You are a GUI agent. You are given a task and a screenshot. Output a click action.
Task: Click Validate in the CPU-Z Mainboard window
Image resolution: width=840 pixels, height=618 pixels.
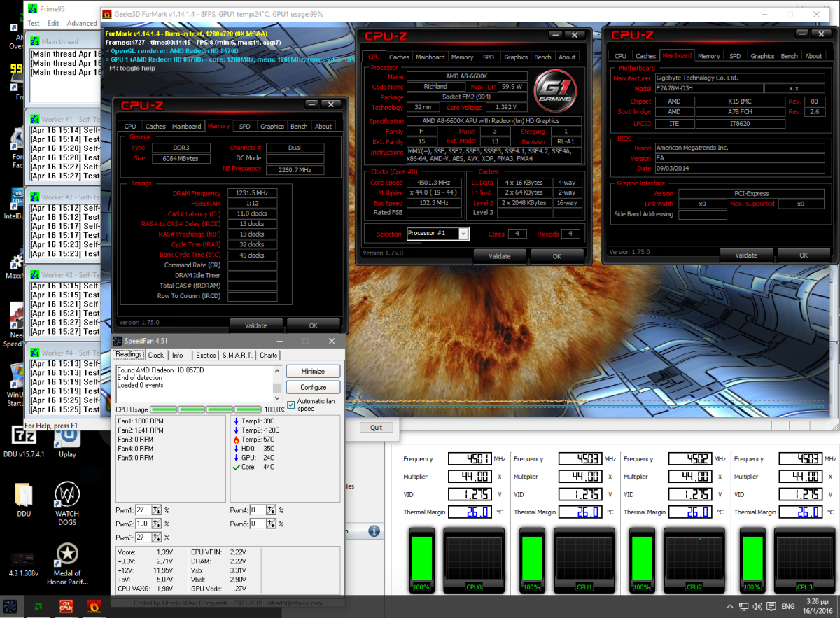tap(748, 255)
